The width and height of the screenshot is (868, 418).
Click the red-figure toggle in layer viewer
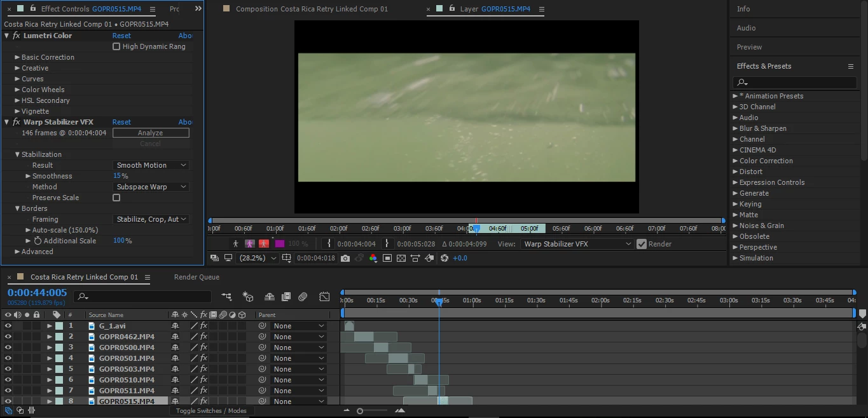263,243
